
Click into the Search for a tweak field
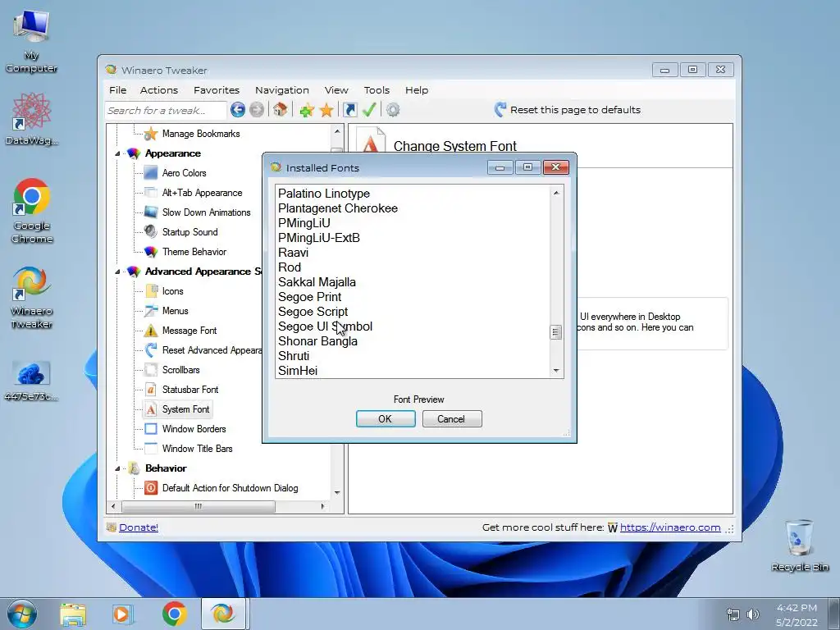tap(166, 111)
